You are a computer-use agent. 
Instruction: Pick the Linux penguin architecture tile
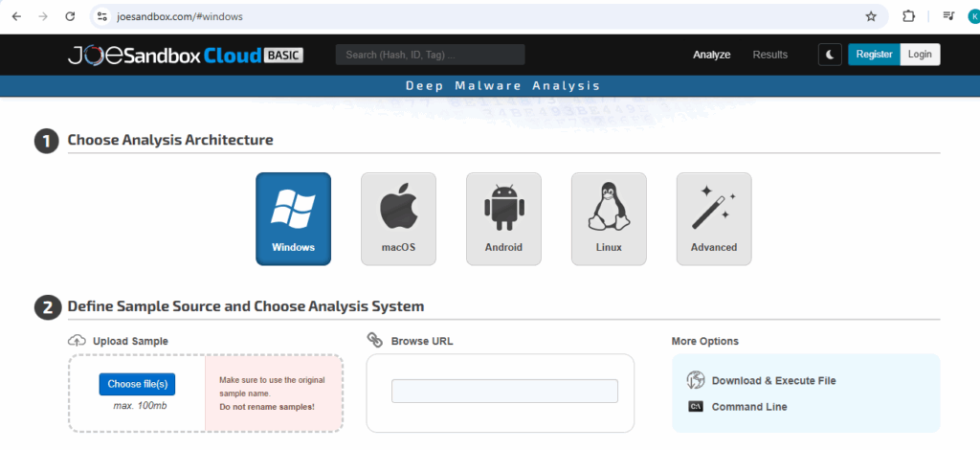tap(609, 218)
